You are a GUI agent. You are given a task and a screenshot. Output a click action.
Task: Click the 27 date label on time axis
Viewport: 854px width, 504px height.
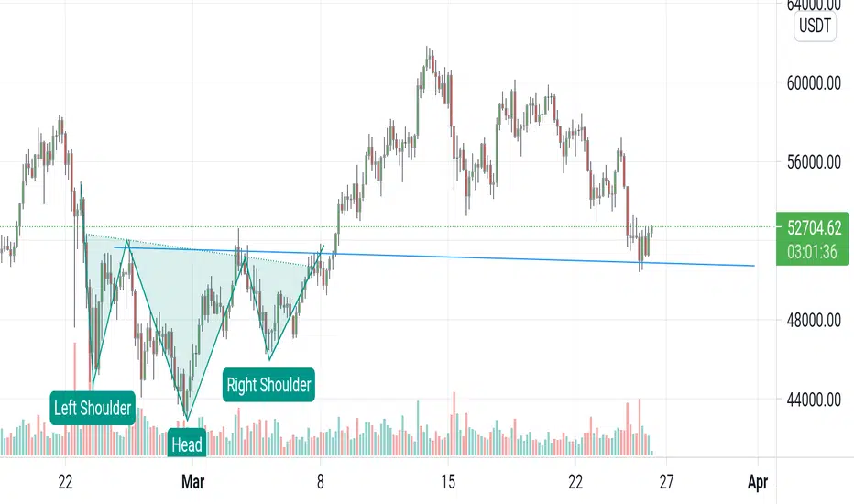[666, 482]
